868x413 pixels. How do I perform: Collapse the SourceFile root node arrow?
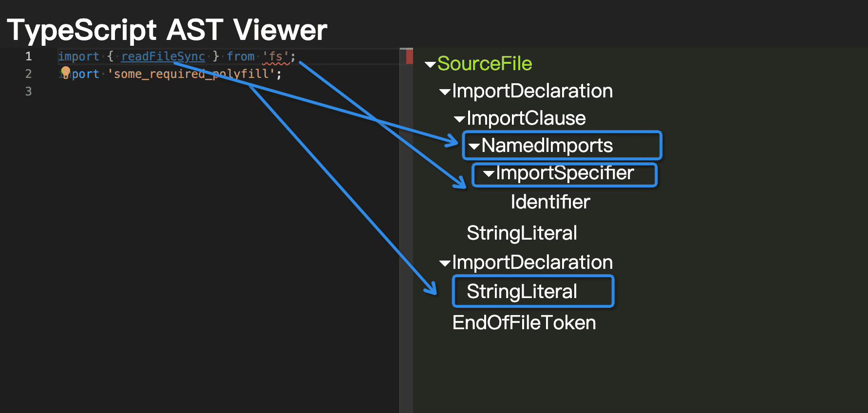430,64
